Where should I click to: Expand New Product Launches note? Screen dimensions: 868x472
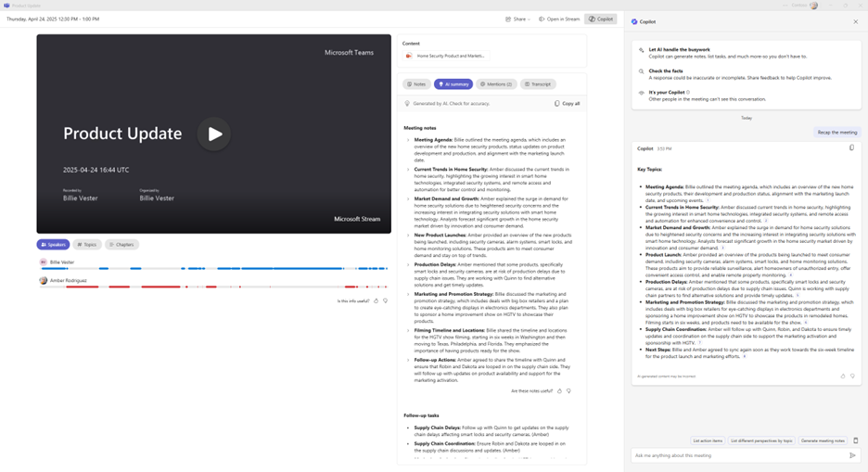click(408, 236)
